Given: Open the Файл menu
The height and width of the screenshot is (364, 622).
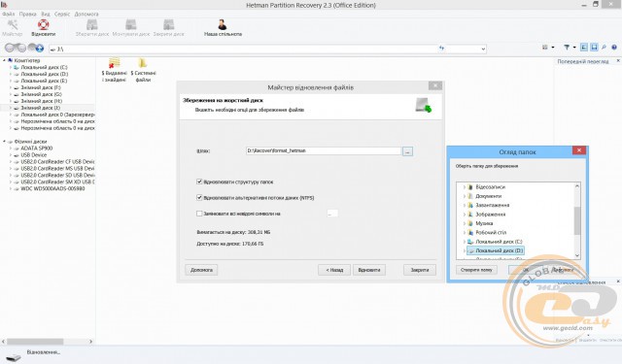Looking at the screenshot, I should click(x=9, y=14).
